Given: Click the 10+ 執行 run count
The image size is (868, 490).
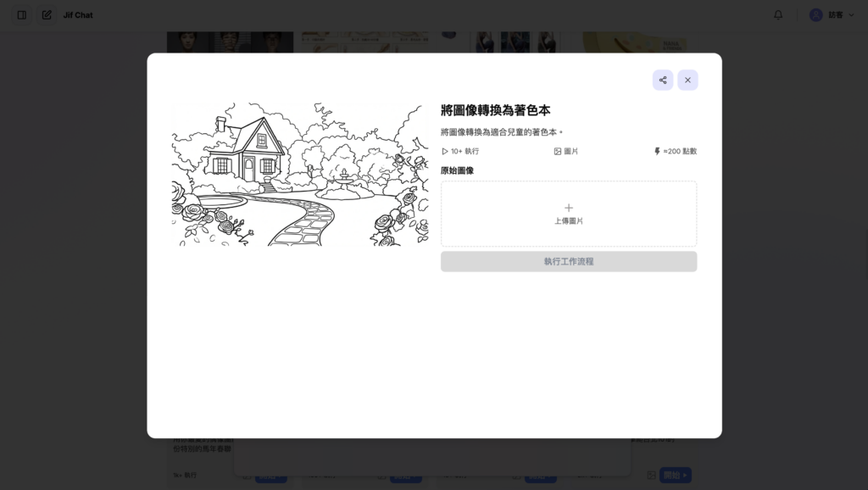Looking at the screenshot, I should 465,151.
